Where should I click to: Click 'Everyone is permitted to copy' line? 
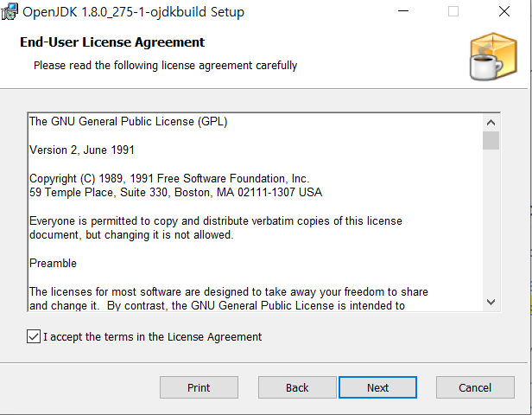click(x=216, y=220)
